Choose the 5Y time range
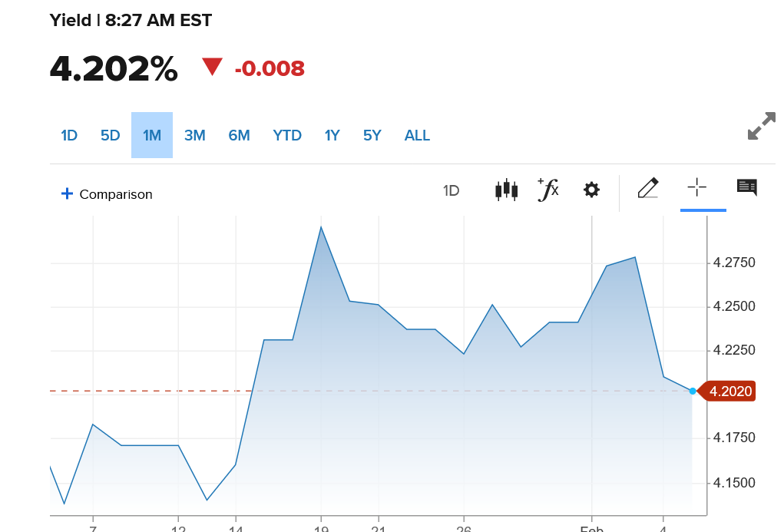784x532 pixels. (x=372, y=136)
